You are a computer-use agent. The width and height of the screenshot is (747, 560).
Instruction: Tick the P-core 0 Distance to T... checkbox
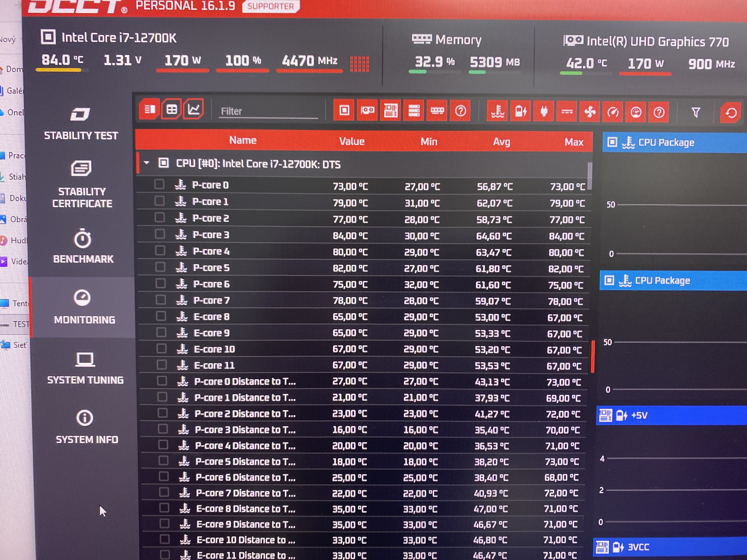click(x=162, y=381)
